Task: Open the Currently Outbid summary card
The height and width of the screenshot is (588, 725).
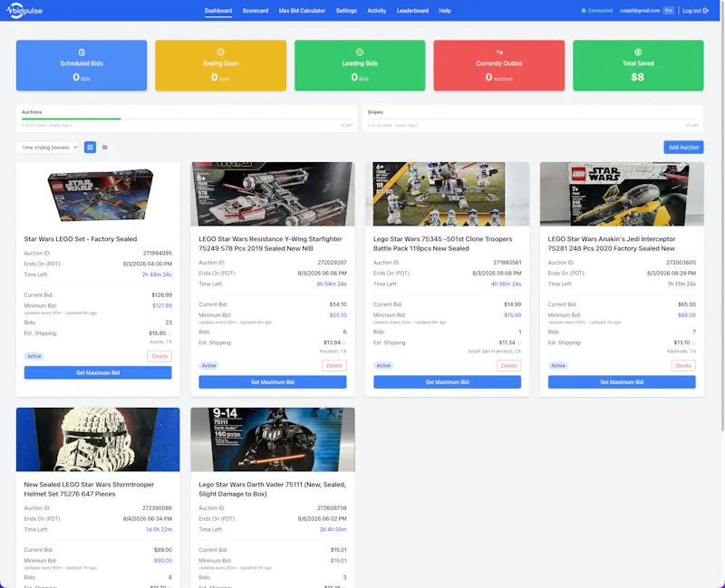Action: [x=499, y=65]
